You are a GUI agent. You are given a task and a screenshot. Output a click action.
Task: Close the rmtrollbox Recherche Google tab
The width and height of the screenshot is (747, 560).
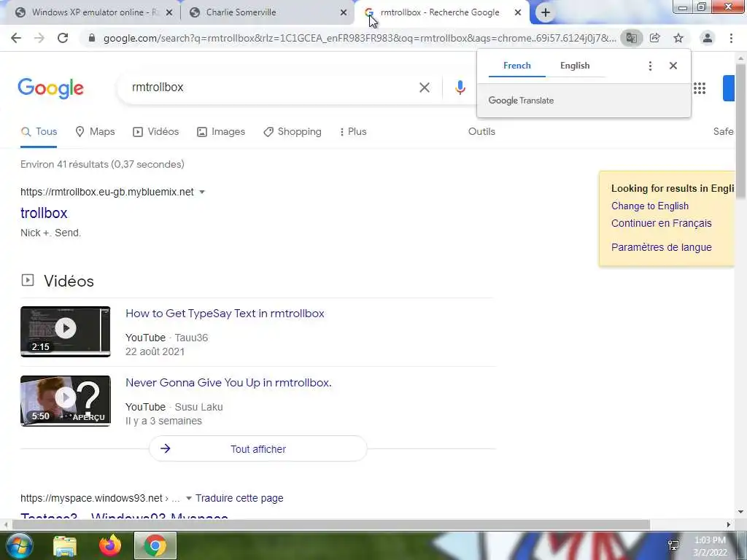click(518, 13)
